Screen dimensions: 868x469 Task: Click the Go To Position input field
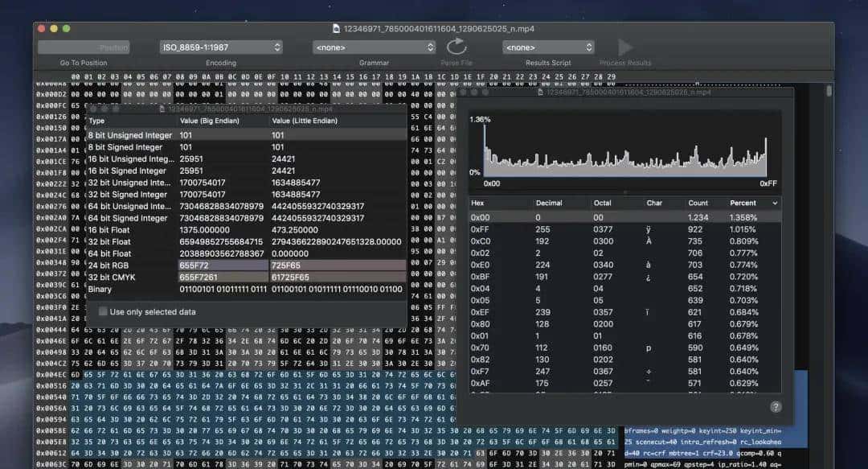point(84,47)
